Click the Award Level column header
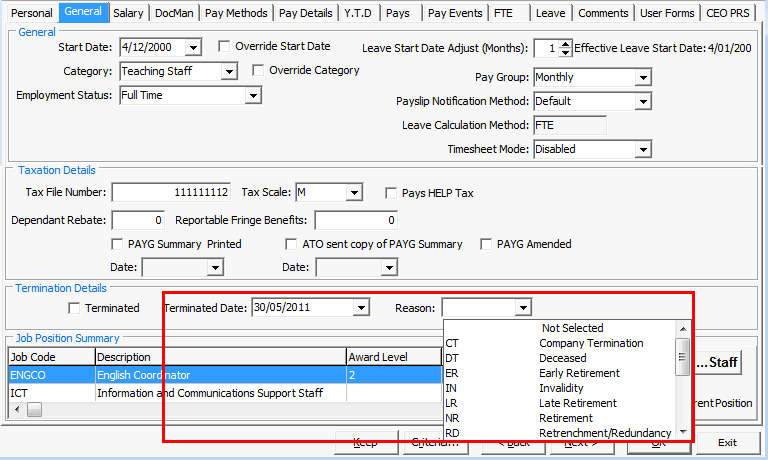 394,357
